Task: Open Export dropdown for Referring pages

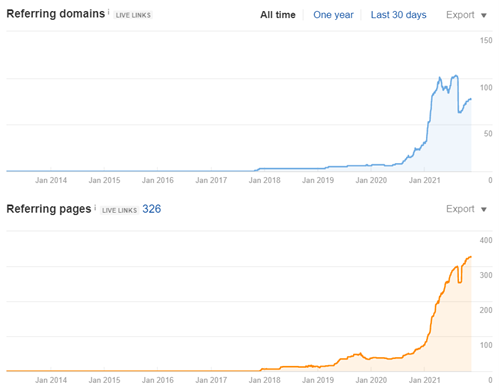Action: tap(466, 209)
